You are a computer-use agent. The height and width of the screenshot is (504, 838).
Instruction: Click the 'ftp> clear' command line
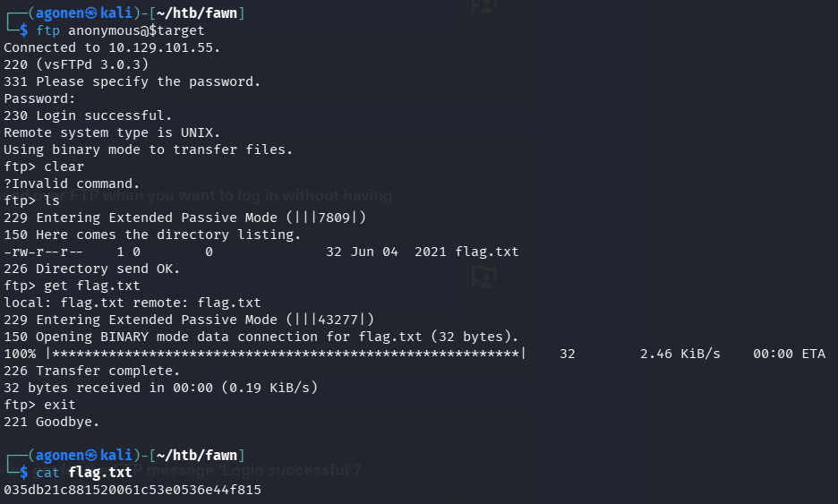click(44, 167)
